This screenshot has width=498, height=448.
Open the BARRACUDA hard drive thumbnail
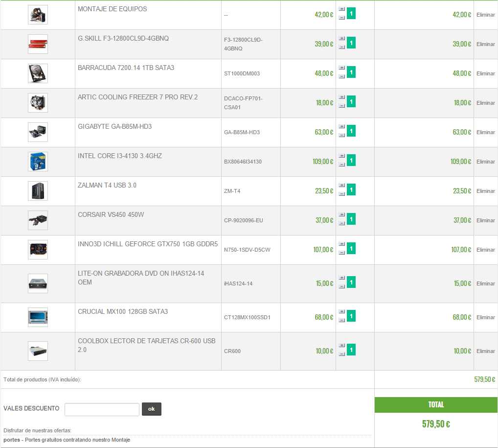click(x=38, y=73)
